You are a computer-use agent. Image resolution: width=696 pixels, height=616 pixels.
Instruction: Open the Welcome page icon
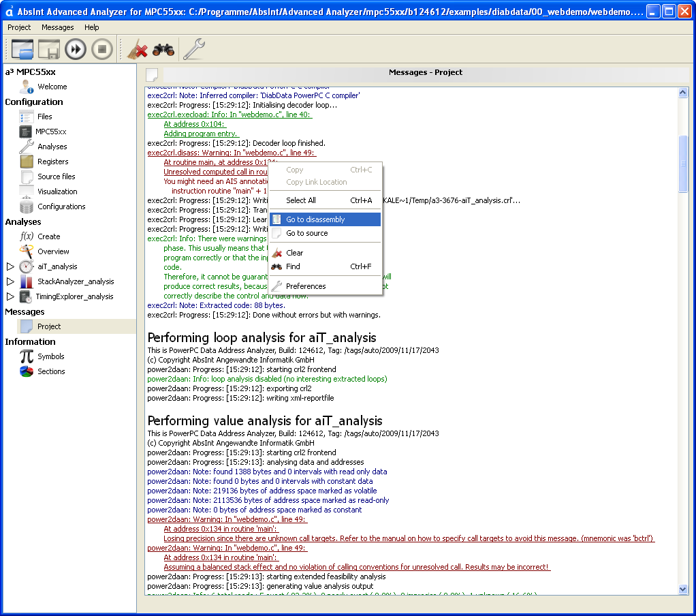pos(27,87)
